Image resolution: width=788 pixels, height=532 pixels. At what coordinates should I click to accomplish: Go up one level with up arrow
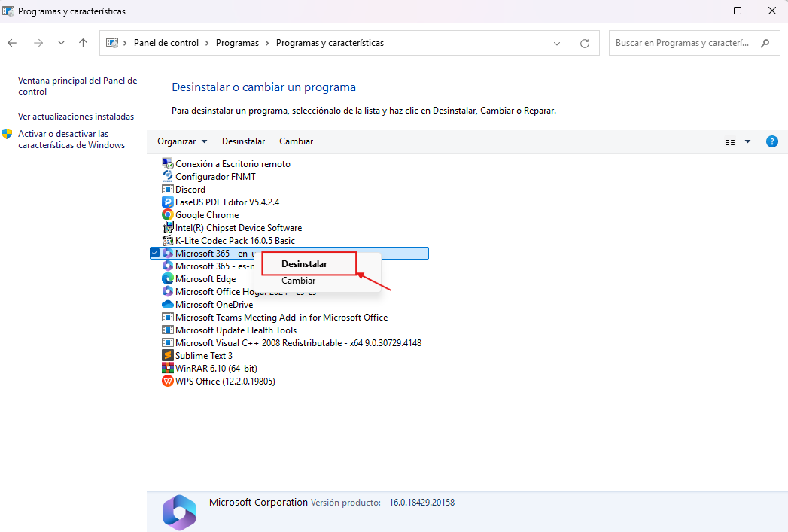tap(84, 43)
